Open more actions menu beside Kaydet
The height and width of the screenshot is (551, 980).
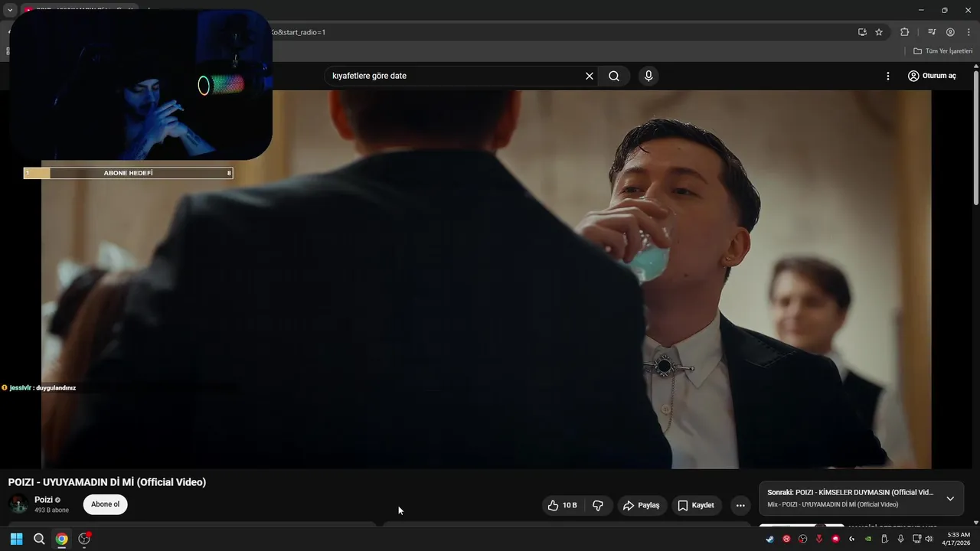coord(740,505)
